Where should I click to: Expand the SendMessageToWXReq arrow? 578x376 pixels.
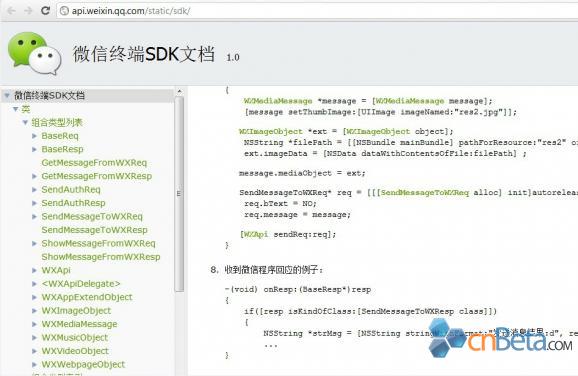tap(34, 217)
